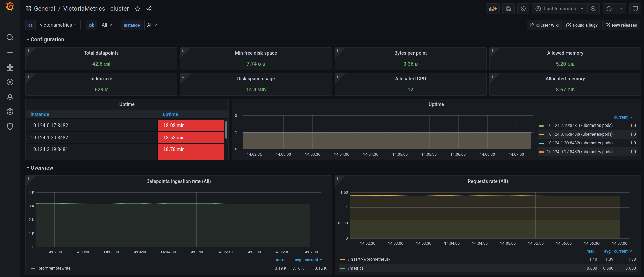Click the Add panel icon

492,9
